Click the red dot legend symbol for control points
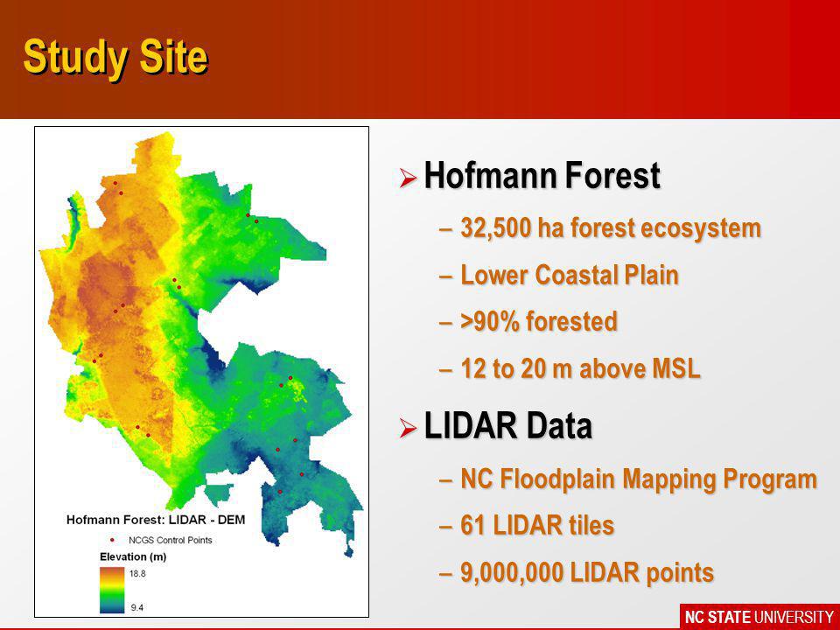The width and height of the screenshot is (840, 630). click(112, 540)
